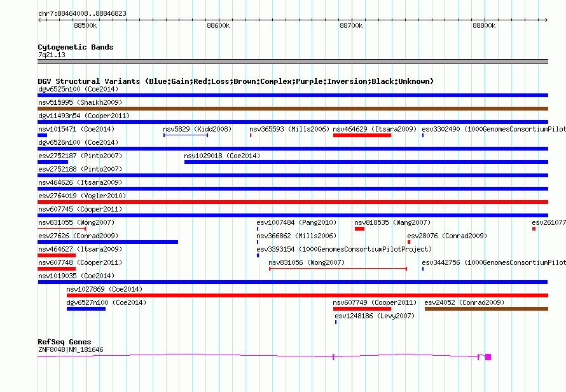Select the nsv464627 (Itsara2009) red bar

point(57,255)
